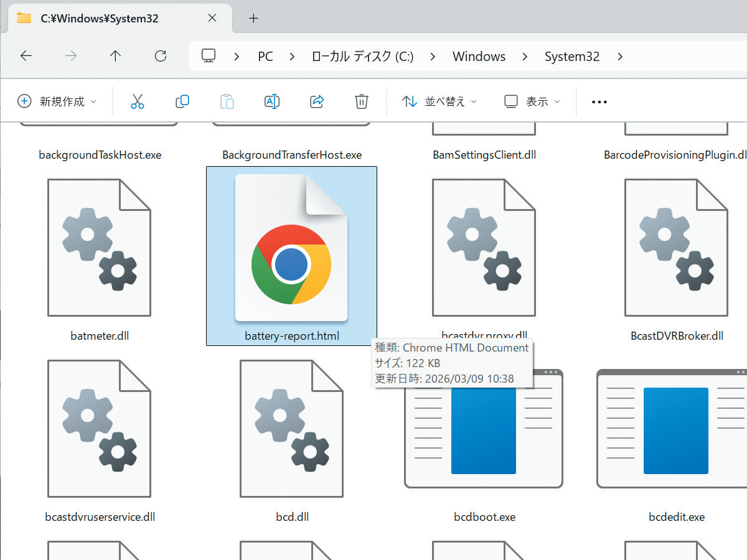Select the bcastdvr.proxy.dll file icon
The height and width of the screenshot is (560, 747).
484,248
